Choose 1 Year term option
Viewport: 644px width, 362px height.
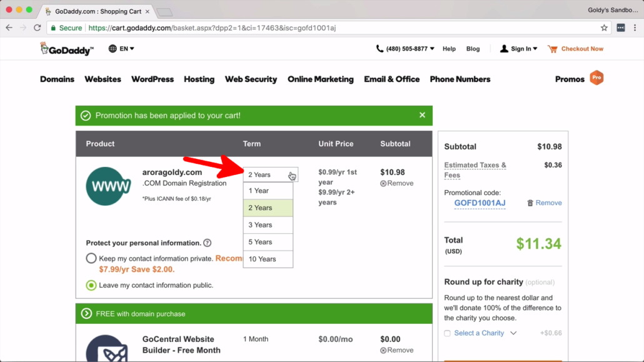click(x=268, y=191)
